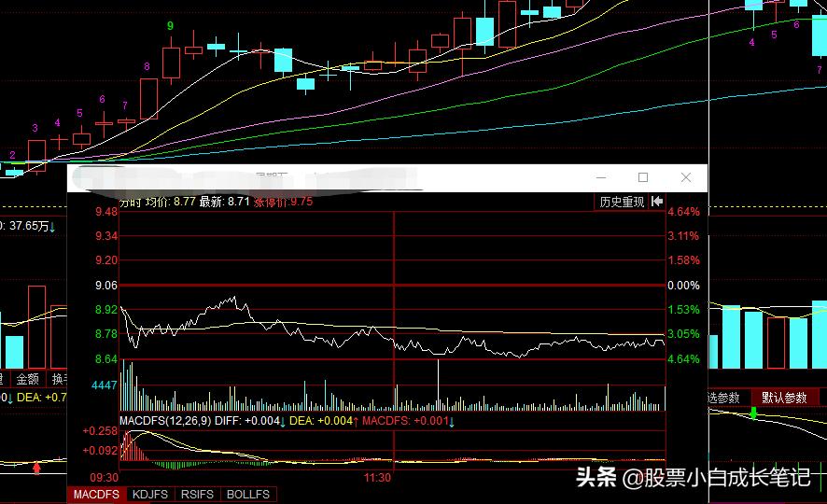Click the 最新: 8.71 label
Viewport: 827px width, 504px height.
click(224, 202)
